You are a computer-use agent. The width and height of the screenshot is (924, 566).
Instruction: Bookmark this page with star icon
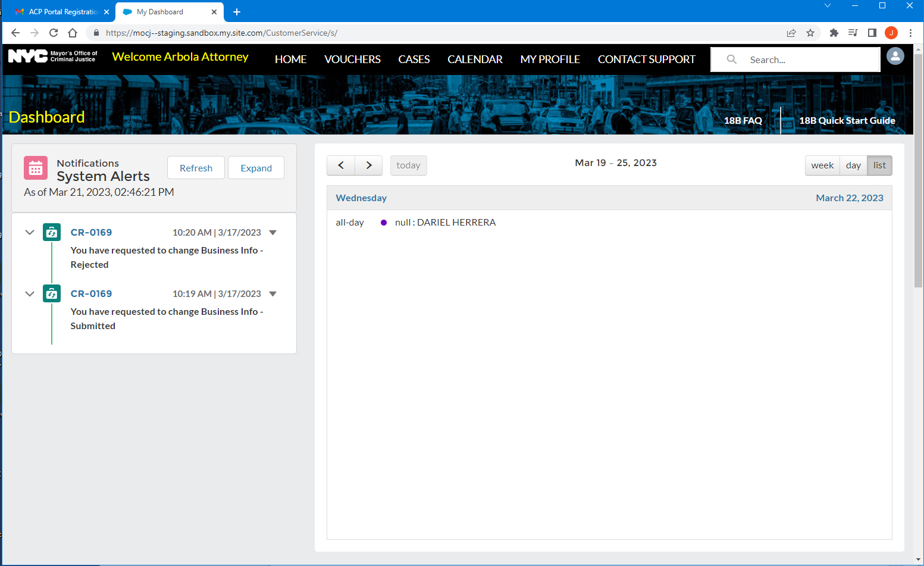point(810,33)
